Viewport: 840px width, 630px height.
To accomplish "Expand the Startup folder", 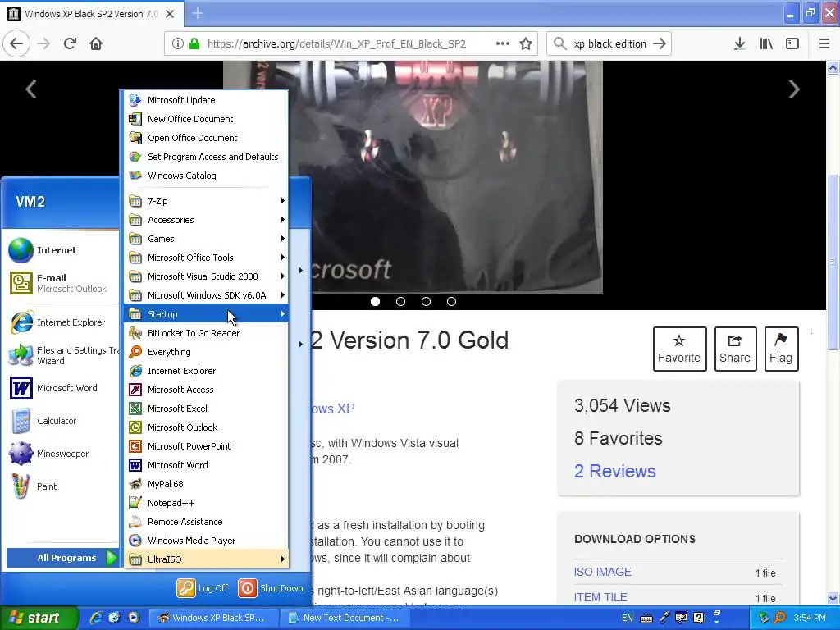I will click(206, 314).
